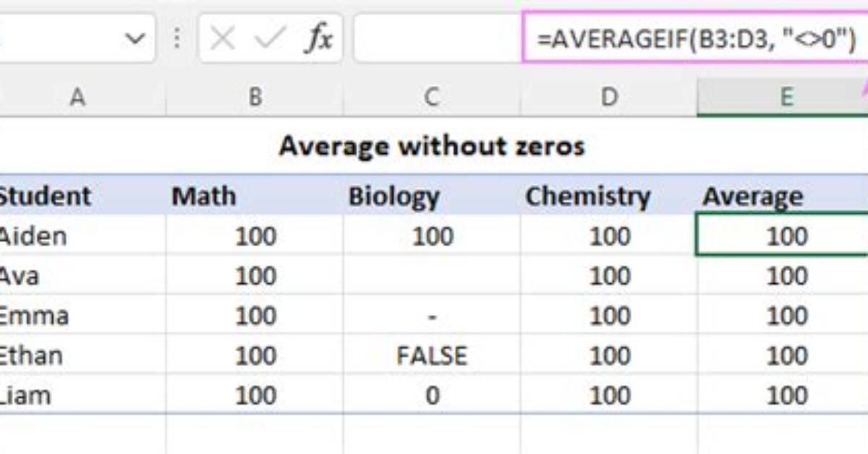Viewport: 868px width, 454px height.
Task: Select the Emma name cell
Action: [x=82, y=315]
